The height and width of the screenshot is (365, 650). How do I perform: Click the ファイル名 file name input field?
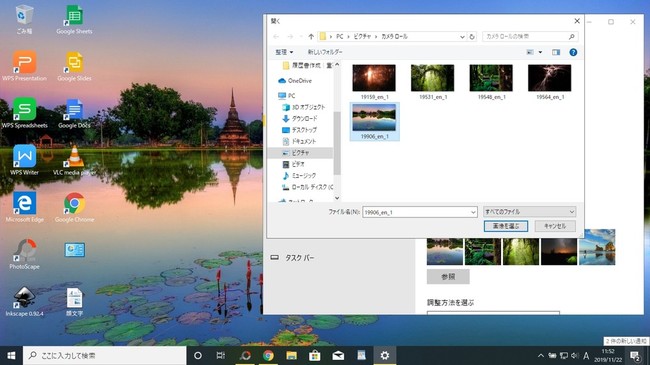420,212
